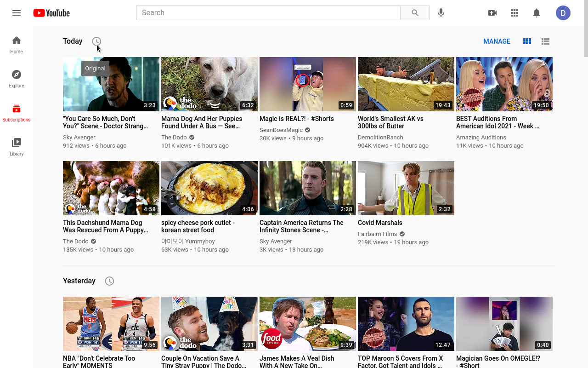This screenshot has width=588, height=368.
Task: Open James Makes A Veal Dish thumbnail
Action: click(308, 324)
